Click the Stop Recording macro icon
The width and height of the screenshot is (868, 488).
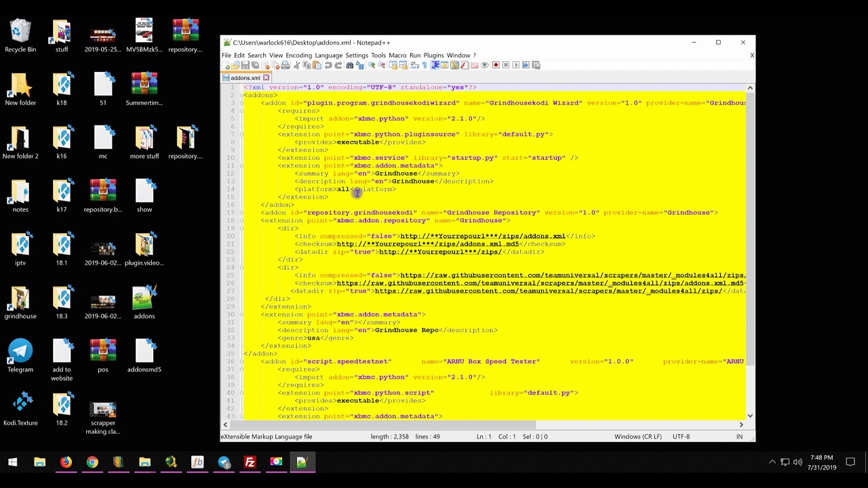(x=507, y=65)
